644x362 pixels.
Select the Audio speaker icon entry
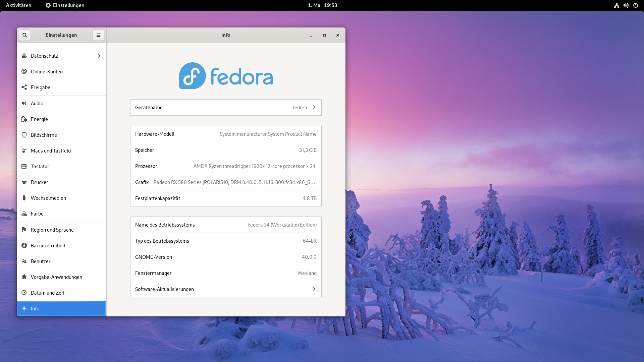pos(24,103)
